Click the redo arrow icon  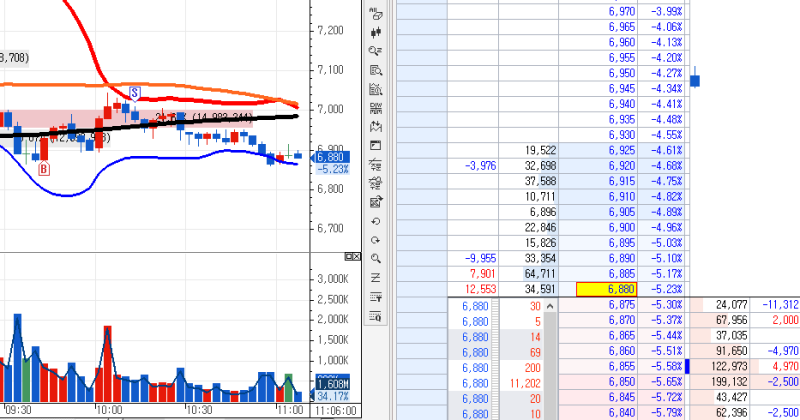tap(376, 240)
